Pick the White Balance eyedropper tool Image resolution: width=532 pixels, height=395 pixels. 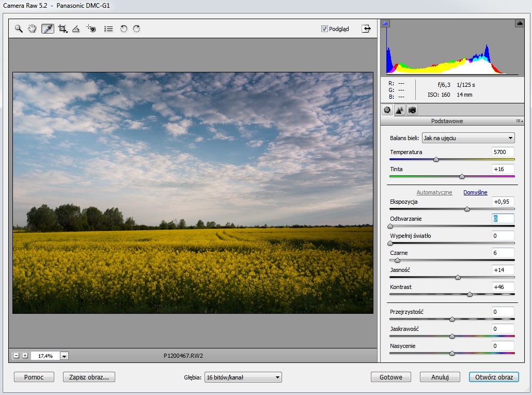pyautogui.click(x=48, y=29)
